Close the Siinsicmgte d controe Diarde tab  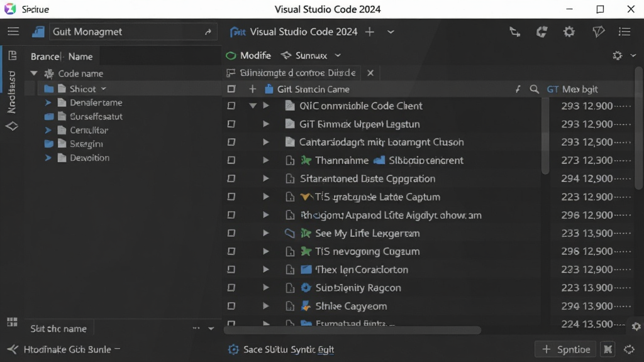(x=370, y=73)
